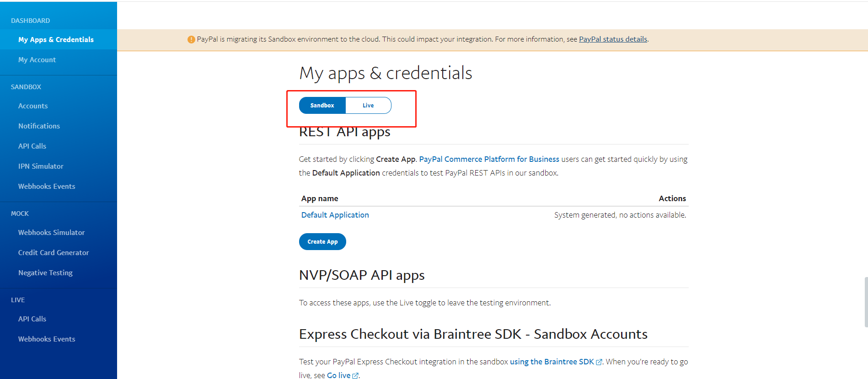Viewport: 868px width, 379px height.
Task: Open My Apps & Credentials in sidebar
Action: 59,39
